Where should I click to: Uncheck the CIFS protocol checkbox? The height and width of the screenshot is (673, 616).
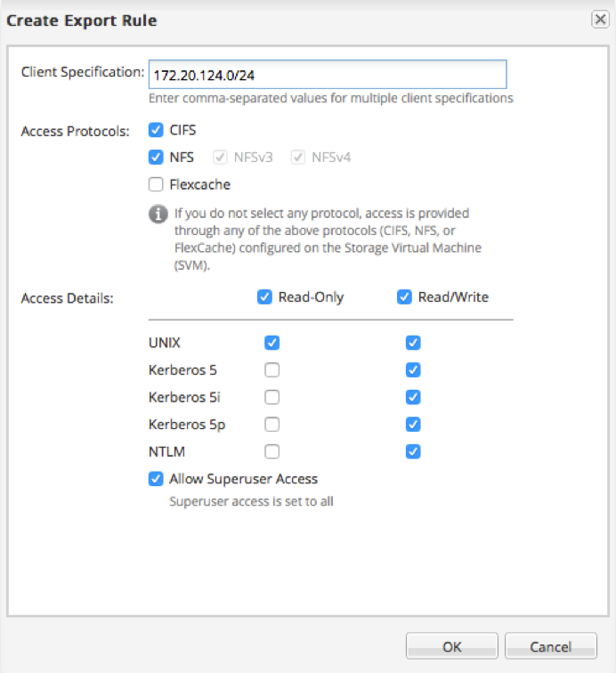[156, 130]
